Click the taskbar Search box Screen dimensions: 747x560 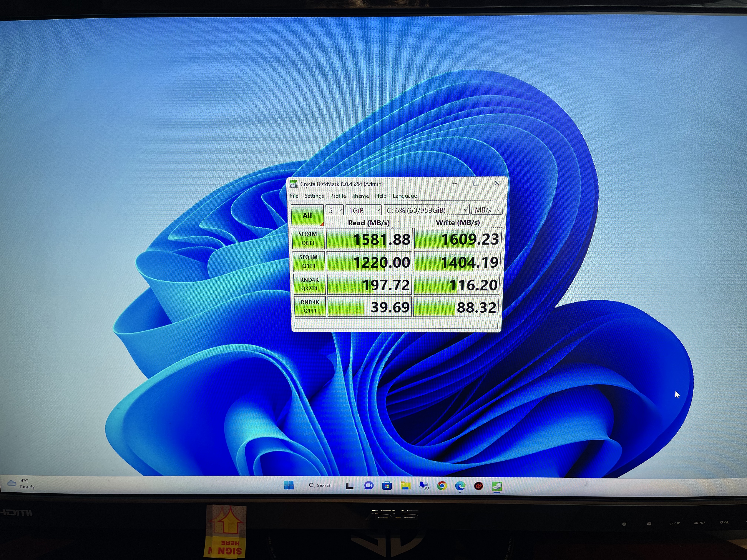320,485
